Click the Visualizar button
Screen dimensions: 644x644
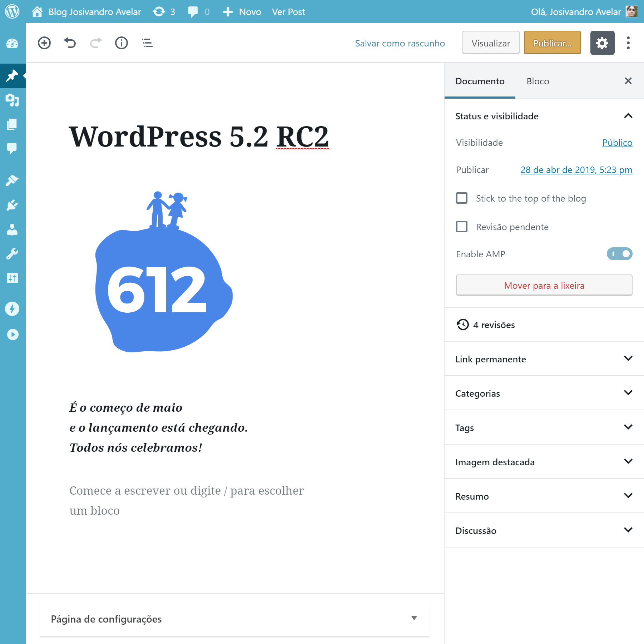point(491,43)
